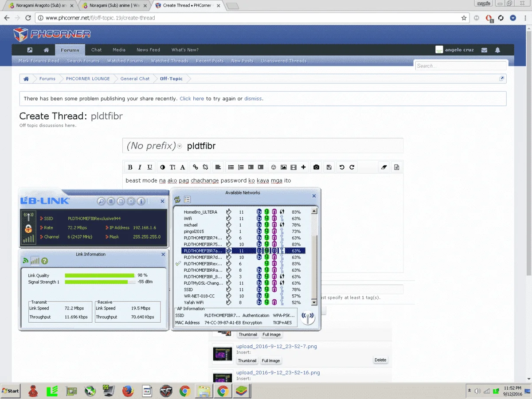The height and width of the screenshot is (399, 532).
Task: Redo the editor action
Action: 352,167
